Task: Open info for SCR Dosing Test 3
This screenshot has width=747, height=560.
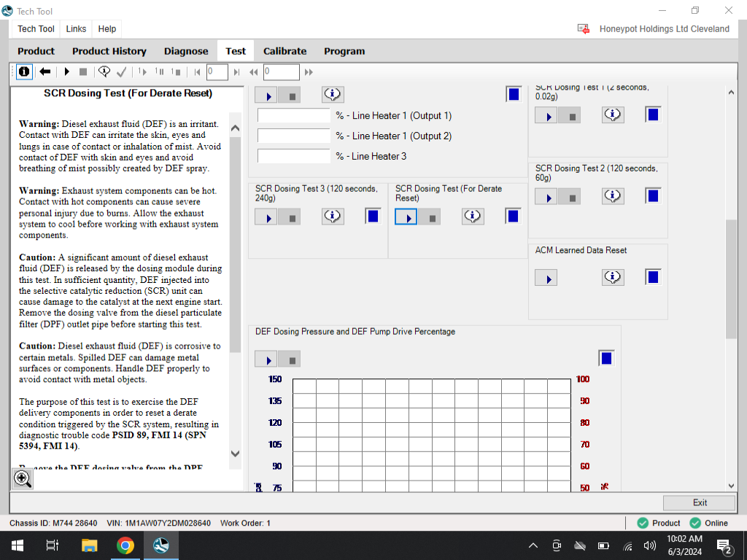Action: pyautogui.click(x=333, y=217)
